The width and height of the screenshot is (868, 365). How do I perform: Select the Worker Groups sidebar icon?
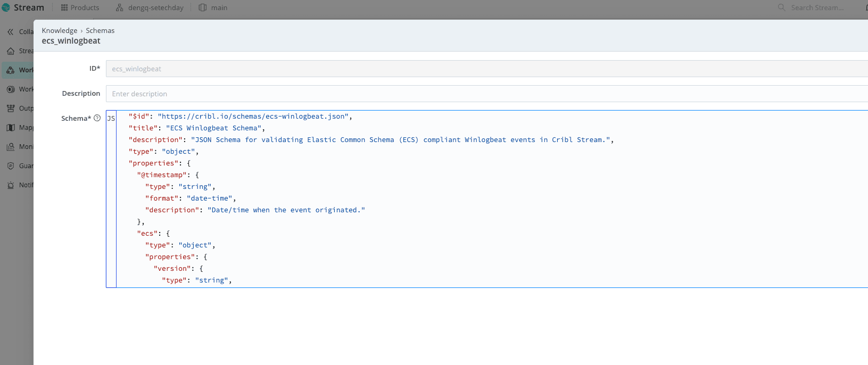11,70
